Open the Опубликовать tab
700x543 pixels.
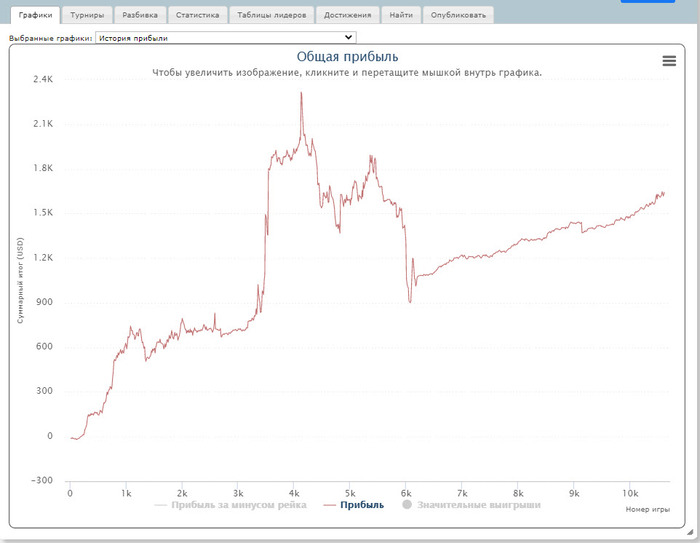(458, 15)
